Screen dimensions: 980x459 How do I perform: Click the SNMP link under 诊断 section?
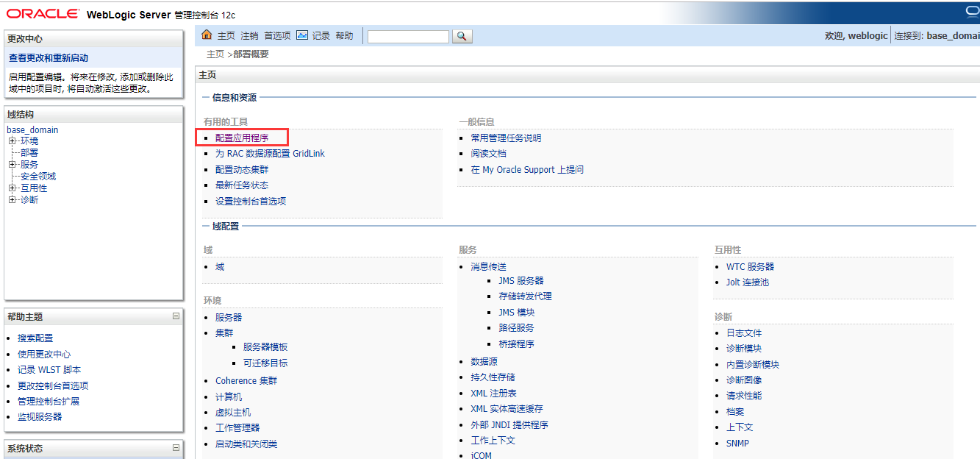point(738,444)
